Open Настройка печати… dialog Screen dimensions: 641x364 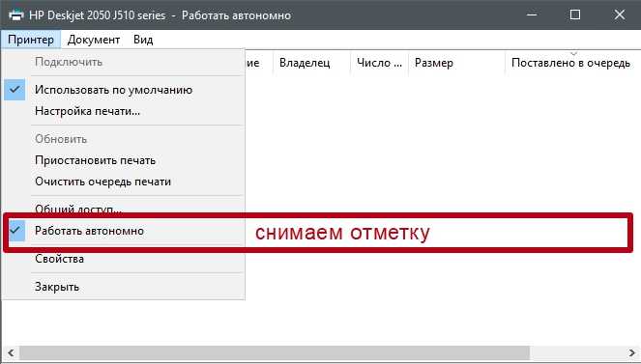(124, 111)
